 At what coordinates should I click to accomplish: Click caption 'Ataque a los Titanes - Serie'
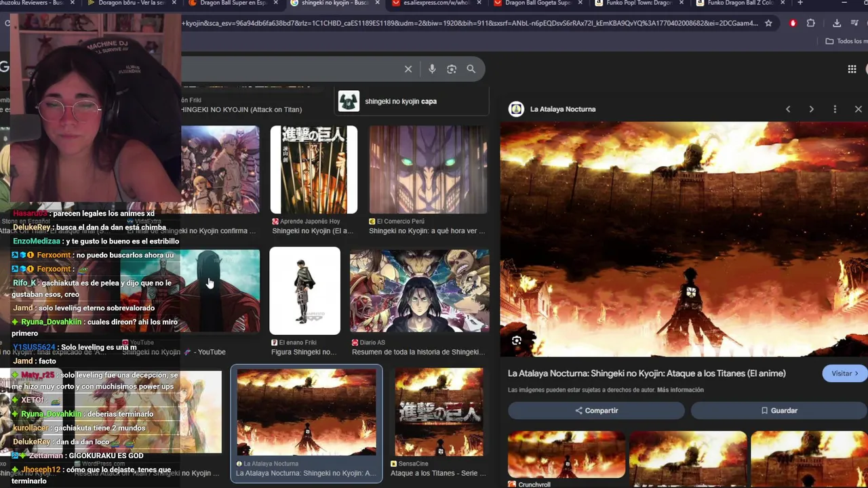(438, 473)
